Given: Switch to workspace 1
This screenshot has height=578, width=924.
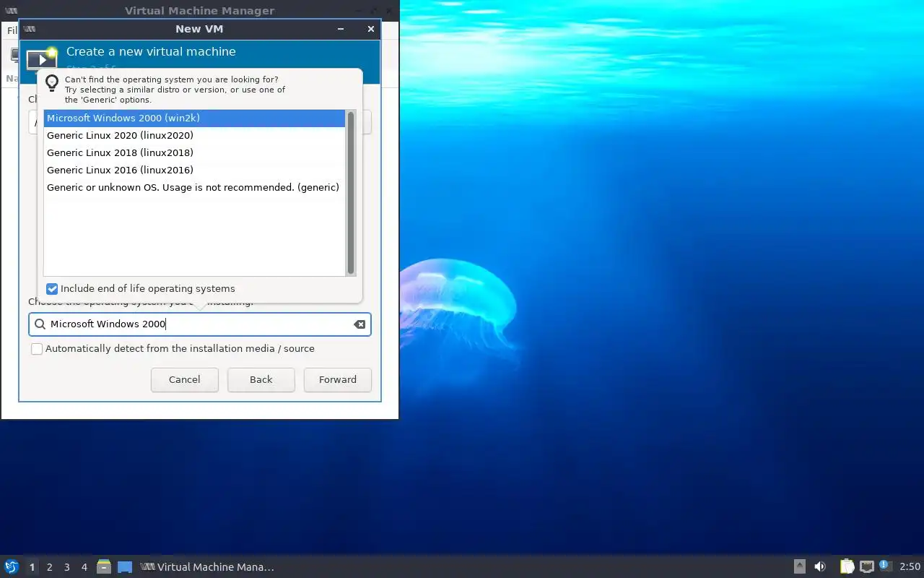Looking at the screenshot, I should (x=32, y=567).
